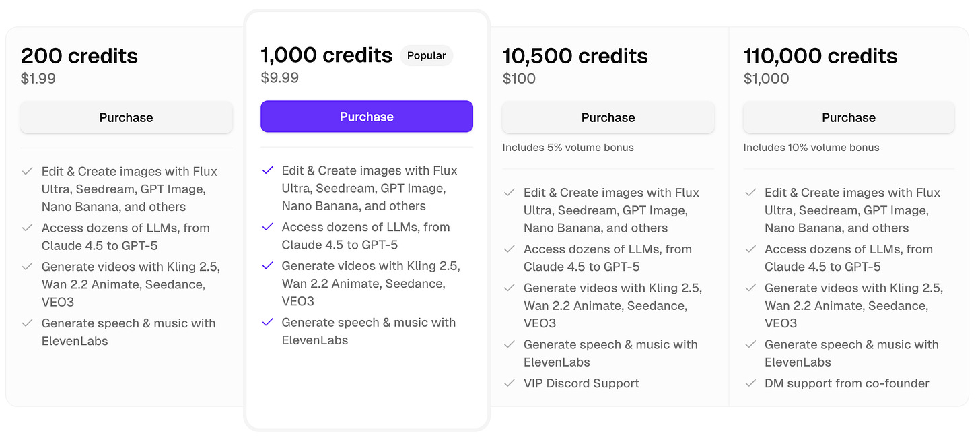Viewport: 980px width, 444px height.
Task: Select the 110,000 credits title
Action: [x=820, y=56]
